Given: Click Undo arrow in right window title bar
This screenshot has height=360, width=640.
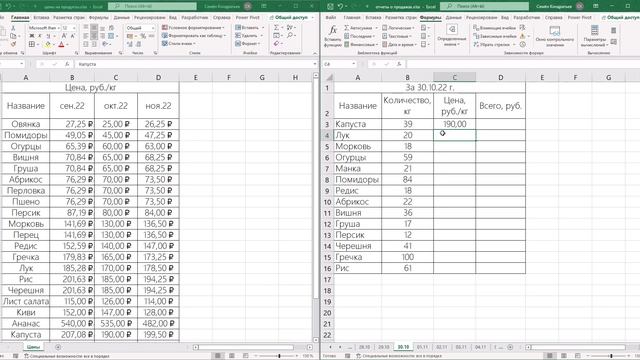Looking at the screenshot, I should [340, 6].
